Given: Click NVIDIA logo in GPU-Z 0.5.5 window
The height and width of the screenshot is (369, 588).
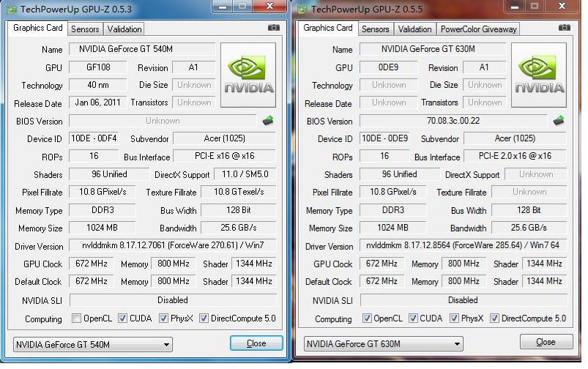Looking at the screenshot, I should tap(537, 75).
